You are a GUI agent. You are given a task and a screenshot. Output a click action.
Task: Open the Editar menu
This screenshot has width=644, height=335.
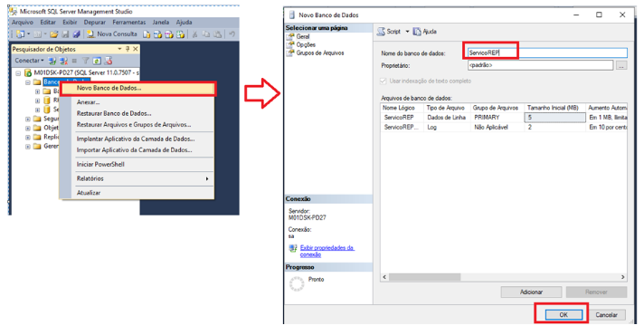point(48,23)
